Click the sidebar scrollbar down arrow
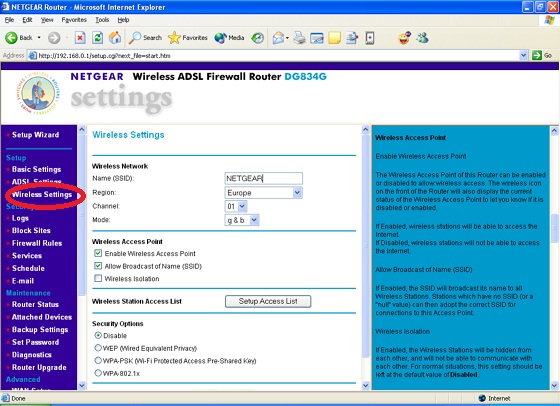 tap(82, 385)
